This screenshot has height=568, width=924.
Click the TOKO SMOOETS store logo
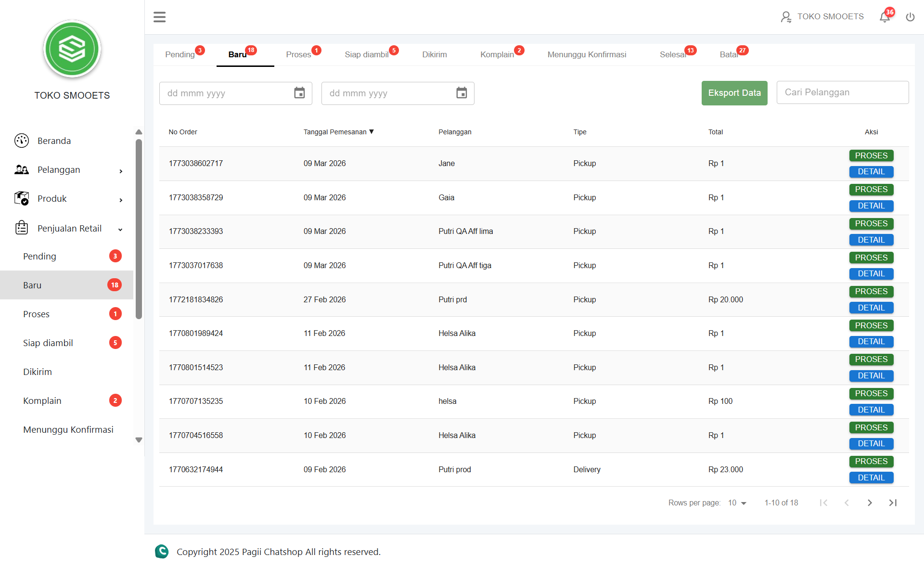pos(72,49)
